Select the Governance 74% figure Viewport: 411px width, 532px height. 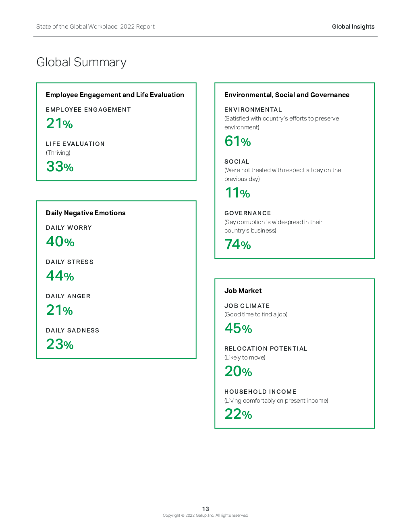pos(238,244)
